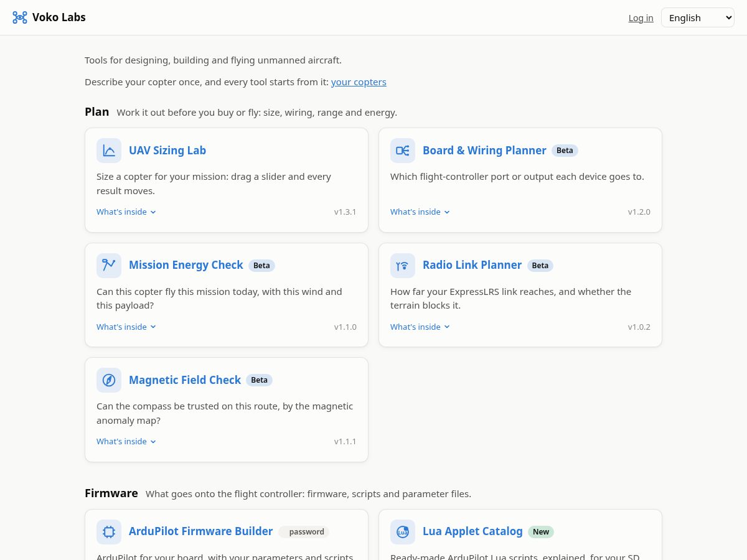Click the Magnetic Field Check compass icon

coord(109,380)
